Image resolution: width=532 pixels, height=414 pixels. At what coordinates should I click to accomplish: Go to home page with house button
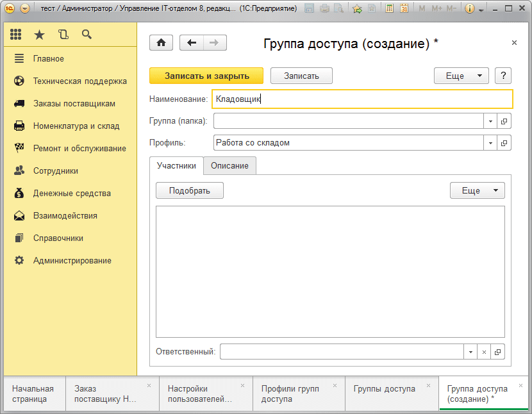coord(161,43)
